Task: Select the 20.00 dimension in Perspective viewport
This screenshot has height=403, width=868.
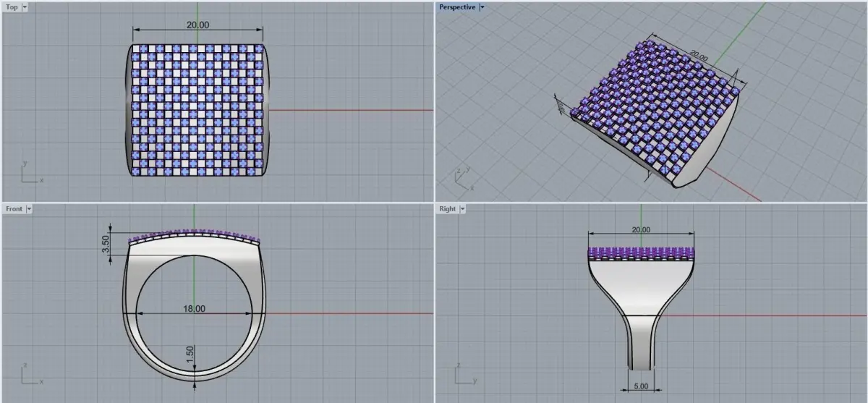Action: click(x=698, y=55)
